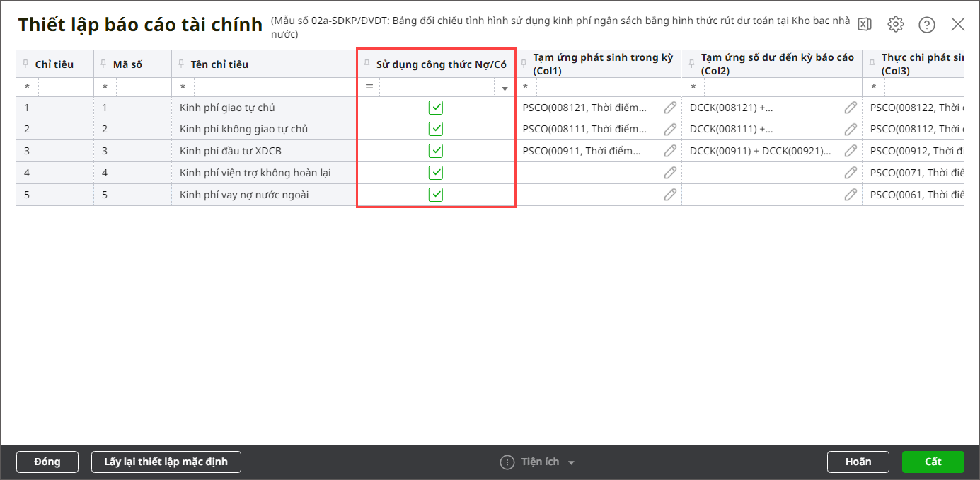Change filter operator of Col2 column

coord(693,87)
